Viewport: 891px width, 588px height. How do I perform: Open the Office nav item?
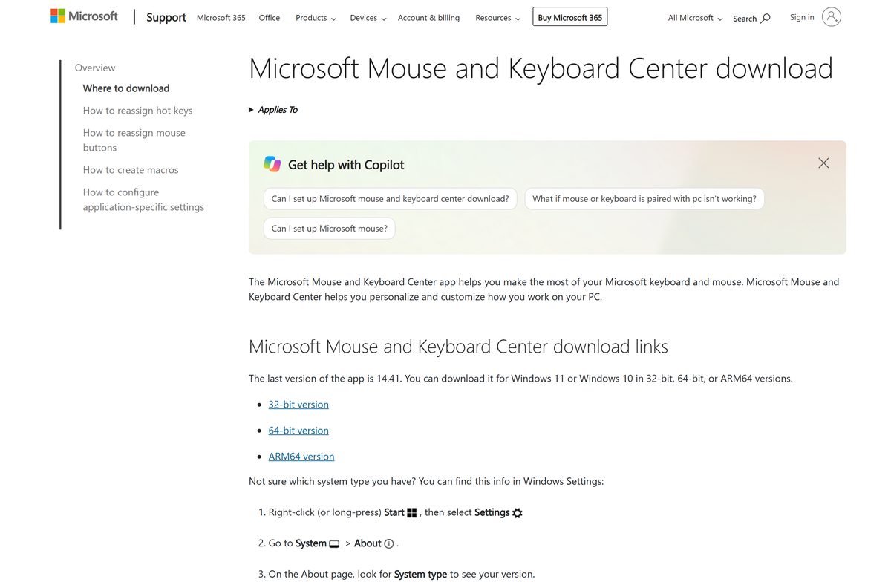(270, 18)
